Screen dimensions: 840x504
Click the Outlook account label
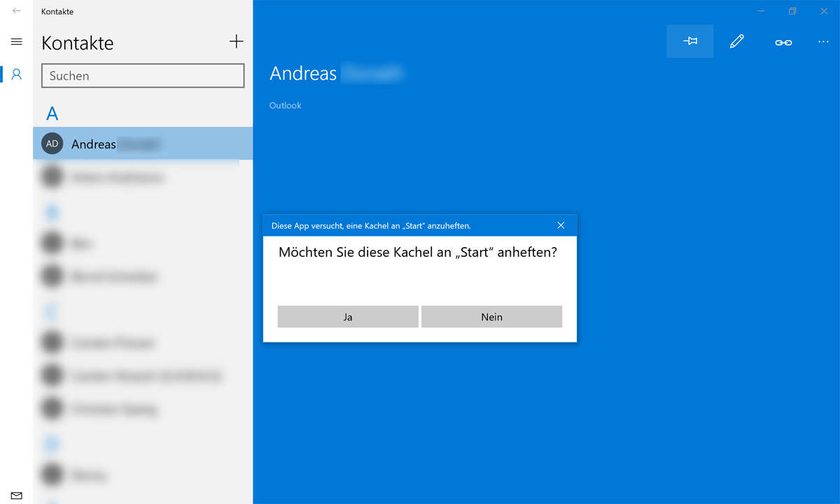point(286,105)
